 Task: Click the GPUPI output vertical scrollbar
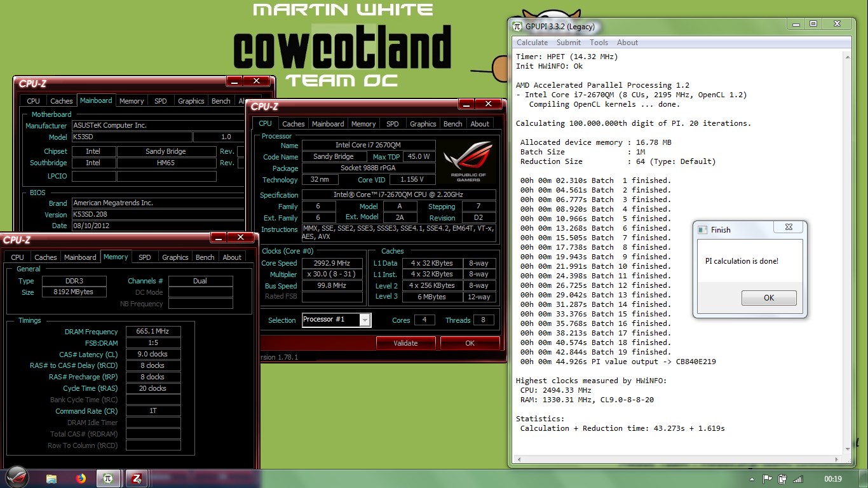[x=847, y=252]
